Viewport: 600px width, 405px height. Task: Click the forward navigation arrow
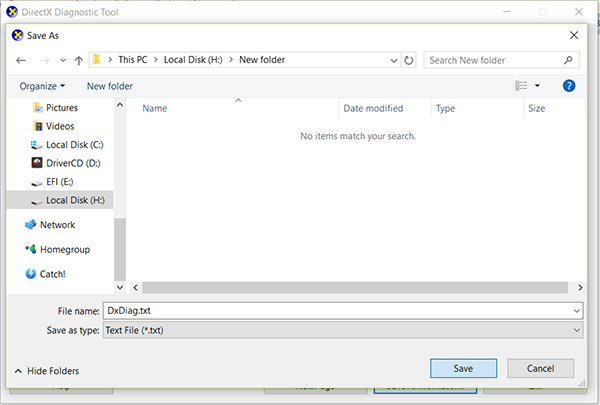[44, 60]
